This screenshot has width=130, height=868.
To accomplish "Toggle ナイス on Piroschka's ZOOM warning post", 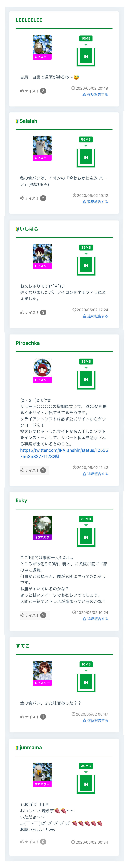I will [x=29, y=470].
